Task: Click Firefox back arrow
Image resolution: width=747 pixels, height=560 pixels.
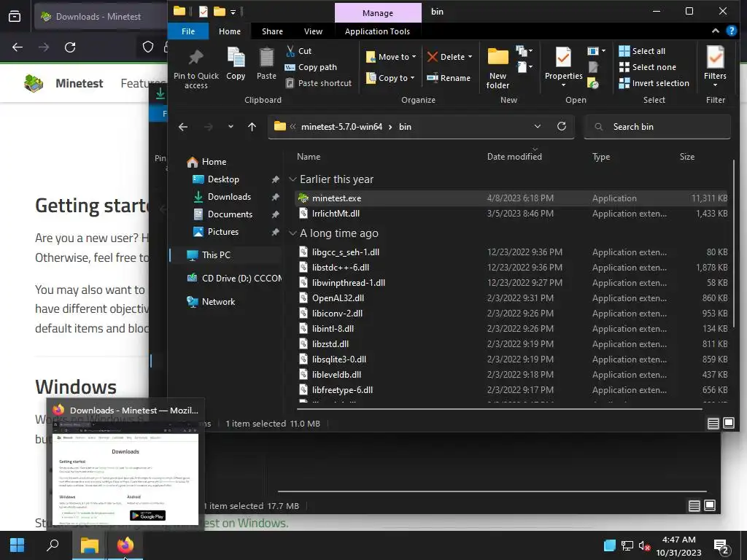Action: coord(18,47)
